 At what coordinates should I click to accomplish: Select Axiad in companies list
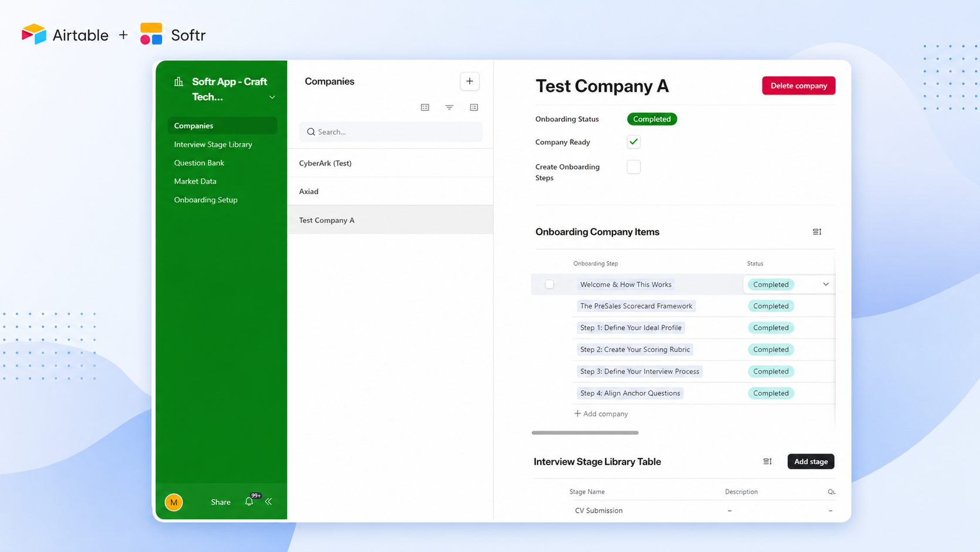pos(390,191)
